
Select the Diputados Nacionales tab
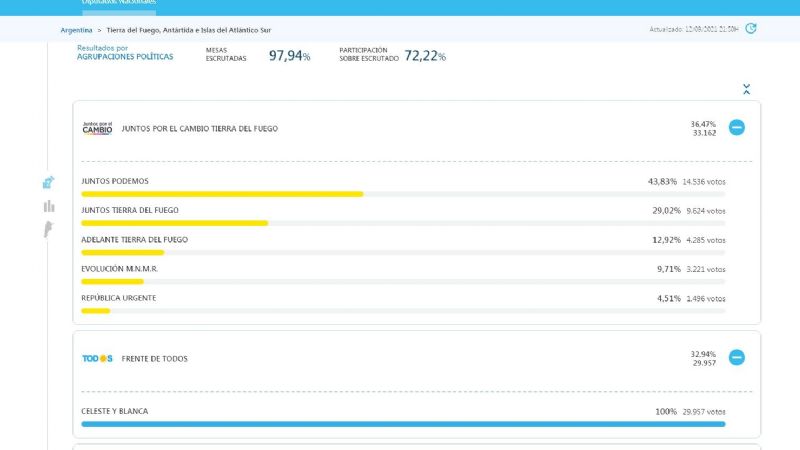[x=119, y=3]
